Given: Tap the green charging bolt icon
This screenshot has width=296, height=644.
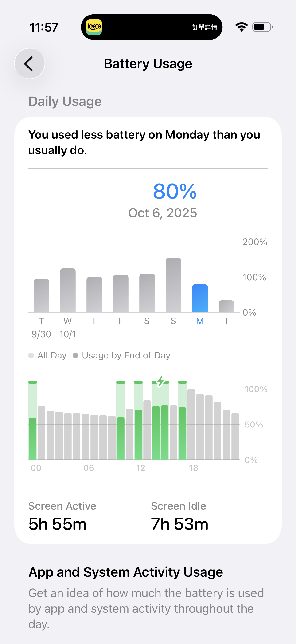Looking at the screenshot, I should coord(160,382).
